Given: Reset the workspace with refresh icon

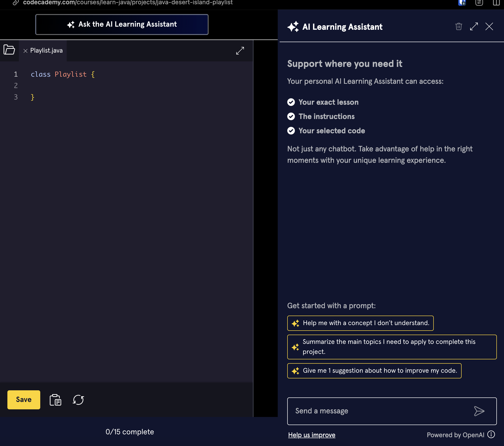Looking at the screenshot, I should pyautogui.click(x=78, y=400).
